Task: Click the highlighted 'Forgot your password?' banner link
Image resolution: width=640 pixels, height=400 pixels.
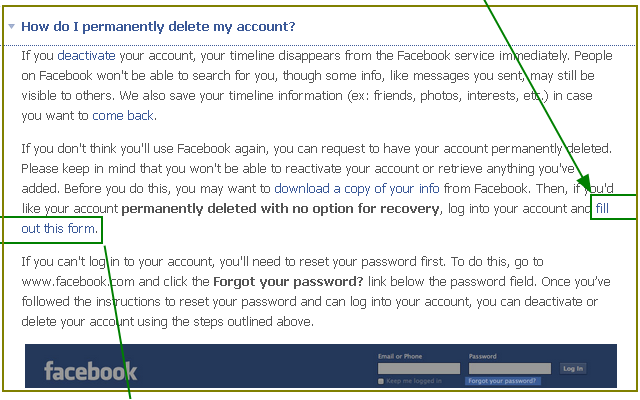Action: 502,381
